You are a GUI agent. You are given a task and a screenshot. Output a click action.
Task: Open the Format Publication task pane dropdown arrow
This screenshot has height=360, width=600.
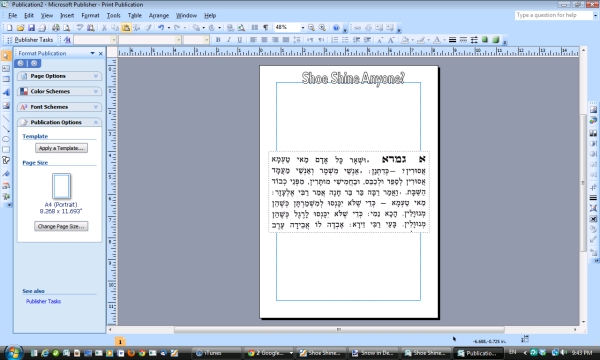pos(92,53)
